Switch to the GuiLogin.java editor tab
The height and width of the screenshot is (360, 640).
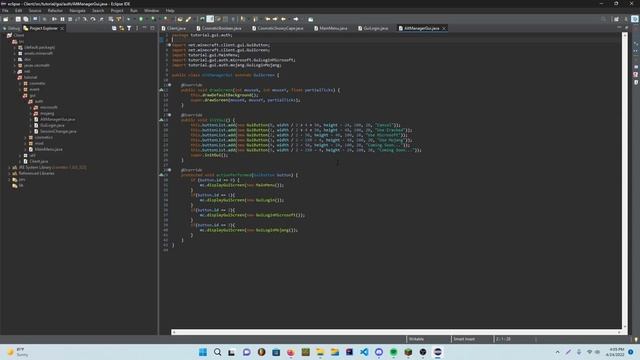coord(373,28)
